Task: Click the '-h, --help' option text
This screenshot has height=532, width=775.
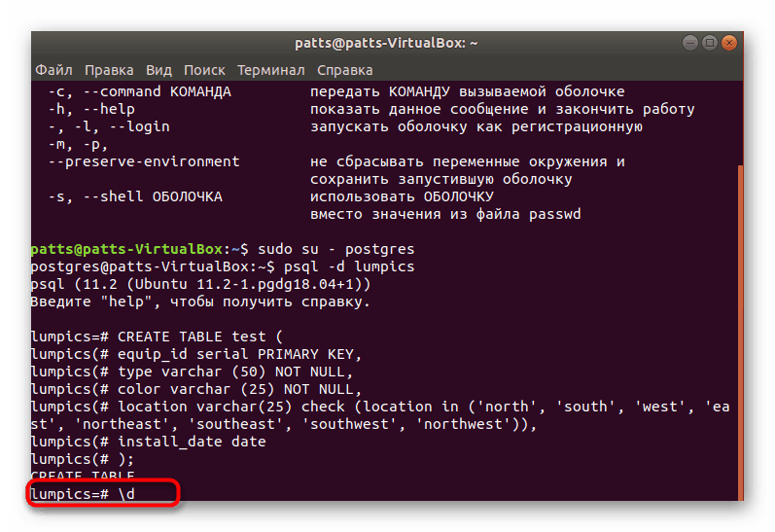Action: (91, 109)
